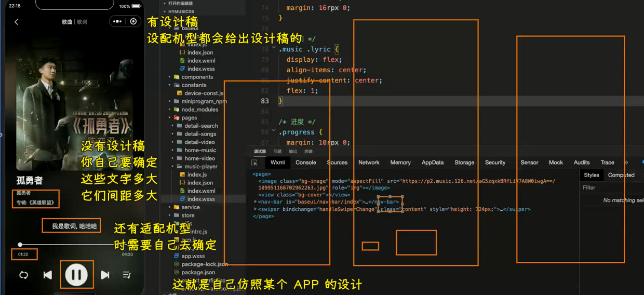644x295 pixels.
Task: Switch to the 歌词 tab in player
Action: click(82, 22)
